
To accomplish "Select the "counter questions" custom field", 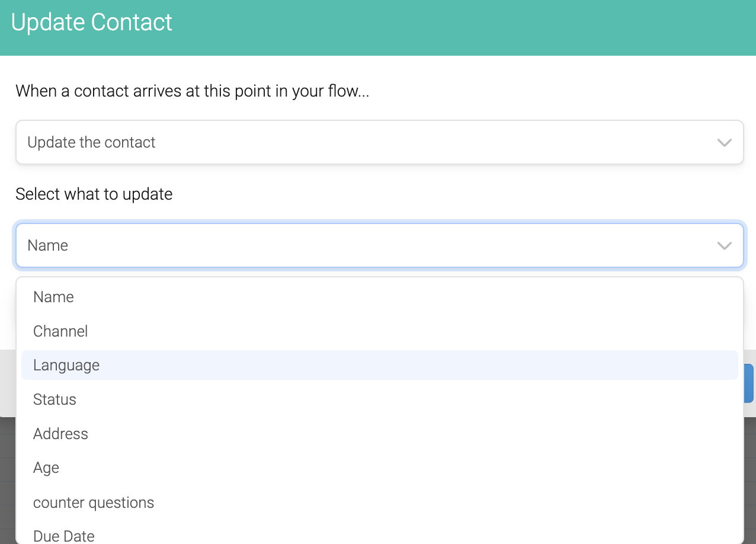I will tap(94, 502).
